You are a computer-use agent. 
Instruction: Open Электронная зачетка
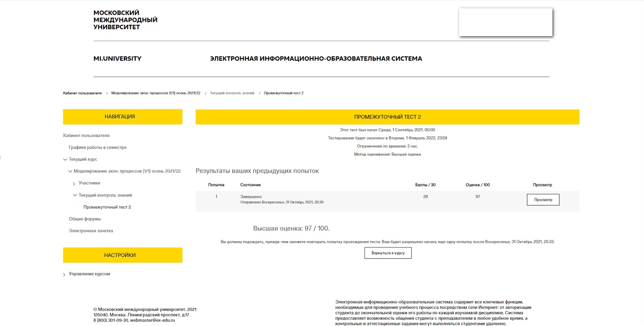tap(91, 231)
